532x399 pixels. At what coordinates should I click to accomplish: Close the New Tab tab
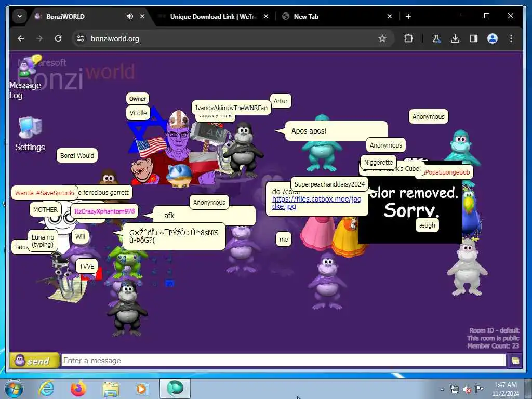390,16
